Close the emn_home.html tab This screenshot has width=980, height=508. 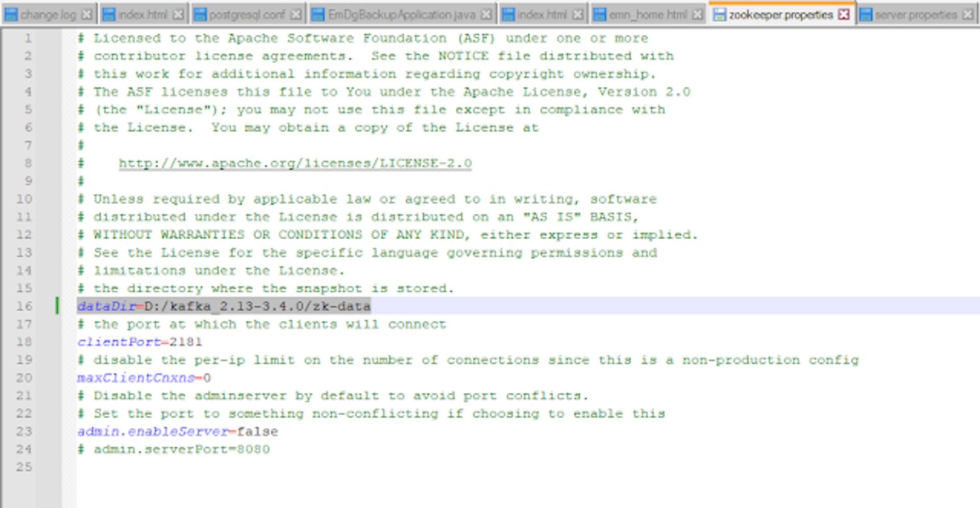(697, 15)
